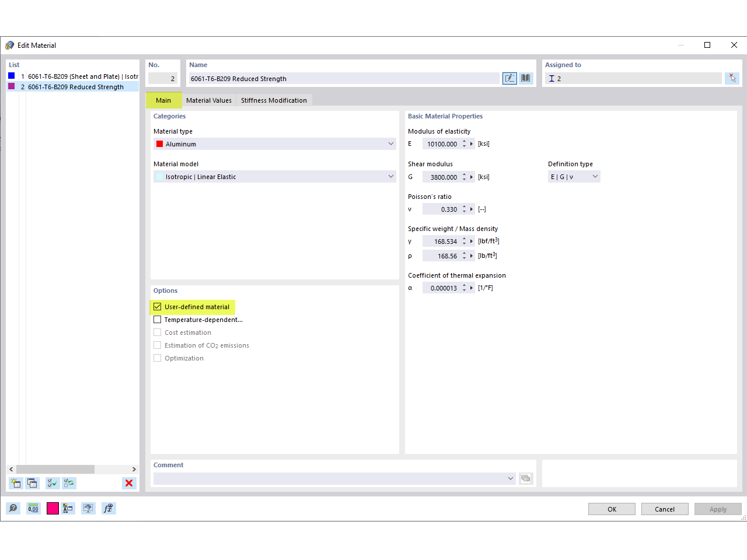
Task: Click the Poisson's ratio value 0.330
Action: pos(442,209)
